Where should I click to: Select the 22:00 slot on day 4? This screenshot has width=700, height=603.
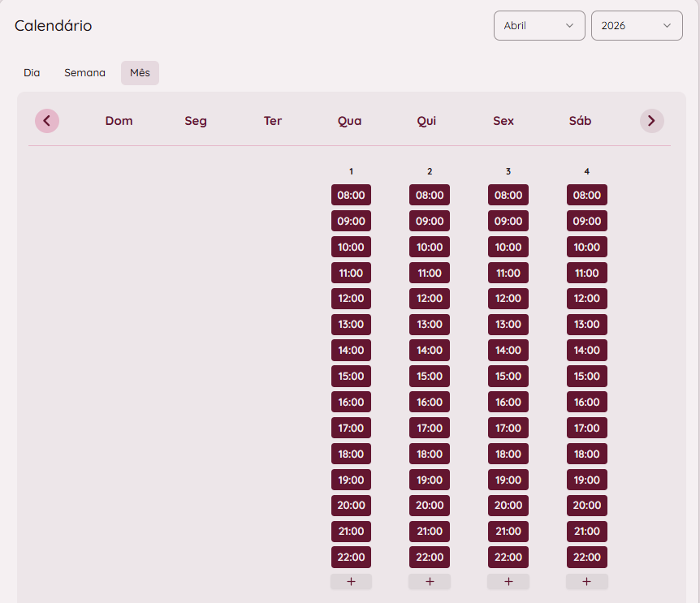[x=587, y=557]
